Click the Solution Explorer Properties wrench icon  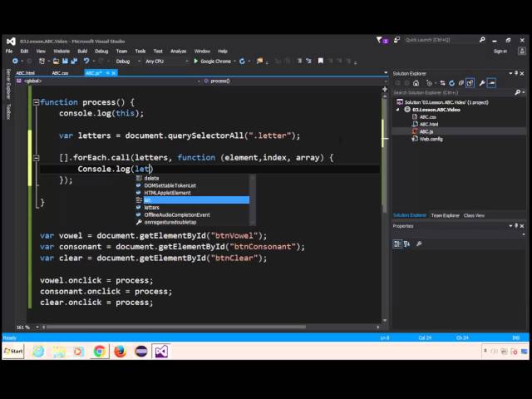(x=482, y=83)
